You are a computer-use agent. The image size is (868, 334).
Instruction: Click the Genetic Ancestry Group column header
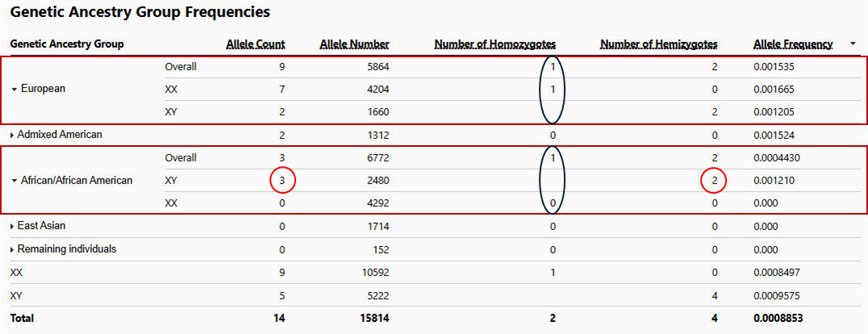click(x=67, y=44)
